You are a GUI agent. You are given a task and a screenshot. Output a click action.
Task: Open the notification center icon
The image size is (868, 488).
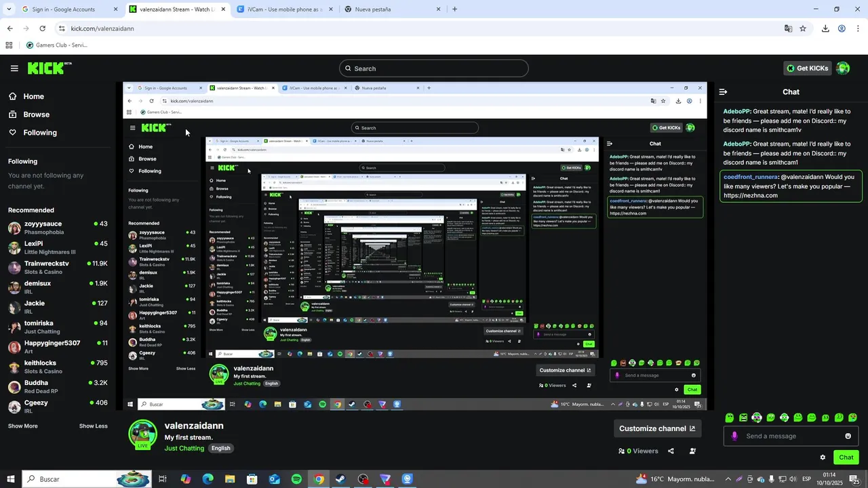[854, 479]
